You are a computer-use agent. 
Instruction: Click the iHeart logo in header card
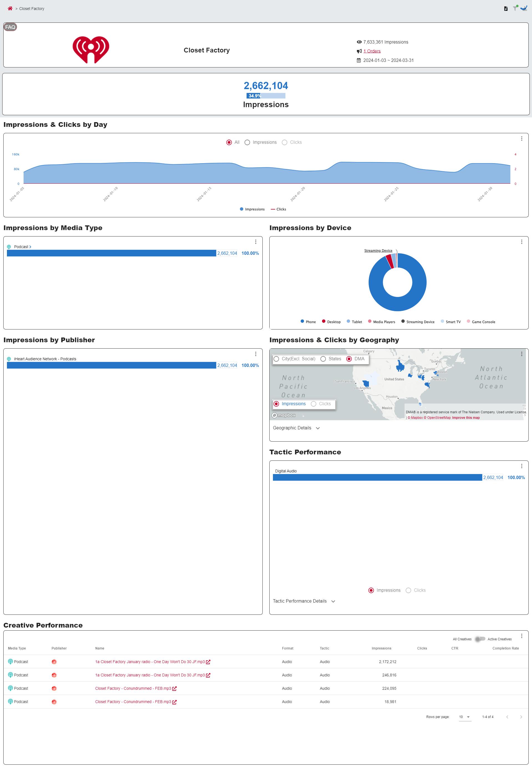click(91, 50)
